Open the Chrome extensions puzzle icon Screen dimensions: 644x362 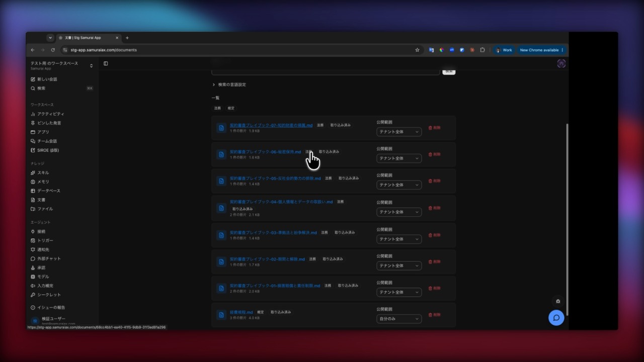[x=482, y=50]
